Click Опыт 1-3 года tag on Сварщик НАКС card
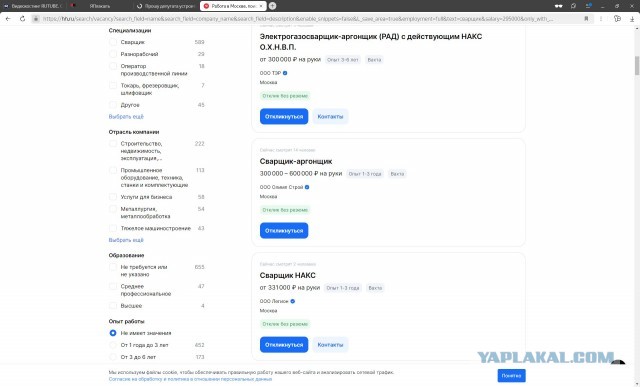Viewport: 640px width, 387px height. point(343,288)
